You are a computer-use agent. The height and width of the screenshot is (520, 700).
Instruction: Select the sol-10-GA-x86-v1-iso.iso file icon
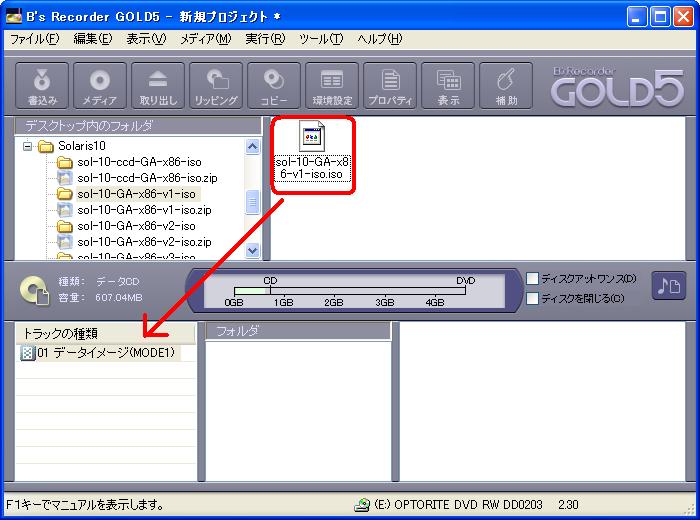(x=312, y=136)
